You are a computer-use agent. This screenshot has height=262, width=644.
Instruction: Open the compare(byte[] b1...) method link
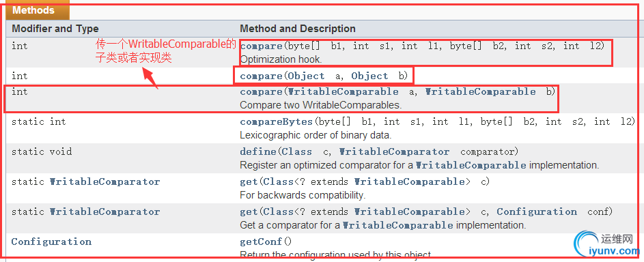[263, 46]
